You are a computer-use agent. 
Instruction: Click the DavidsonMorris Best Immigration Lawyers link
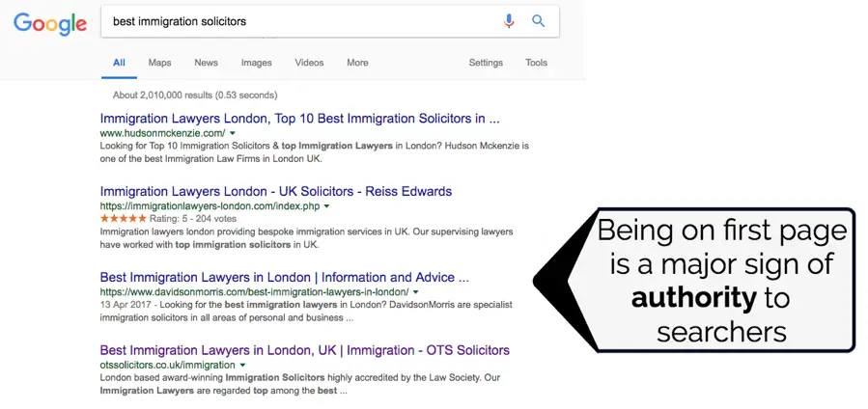[x=284, y=277]
